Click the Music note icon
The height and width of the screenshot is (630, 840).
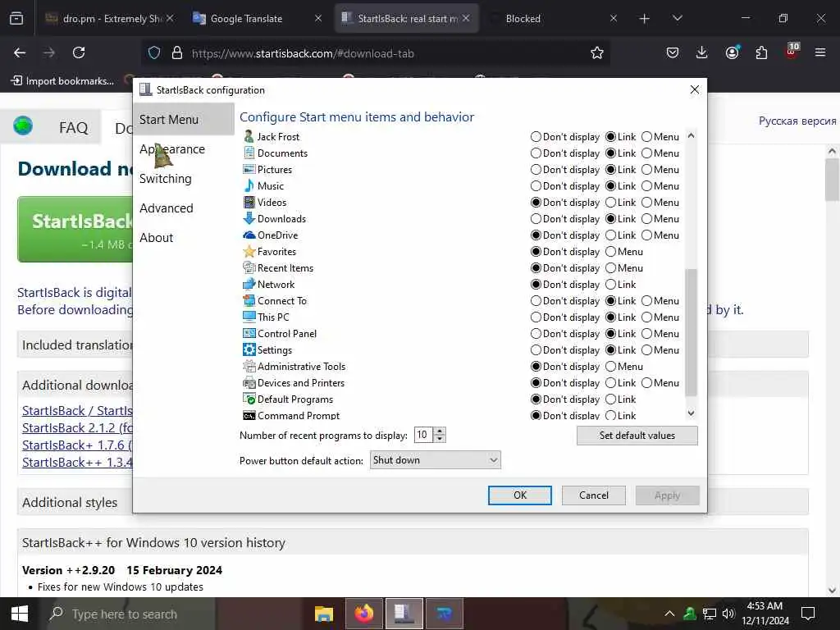coord(249,186)
